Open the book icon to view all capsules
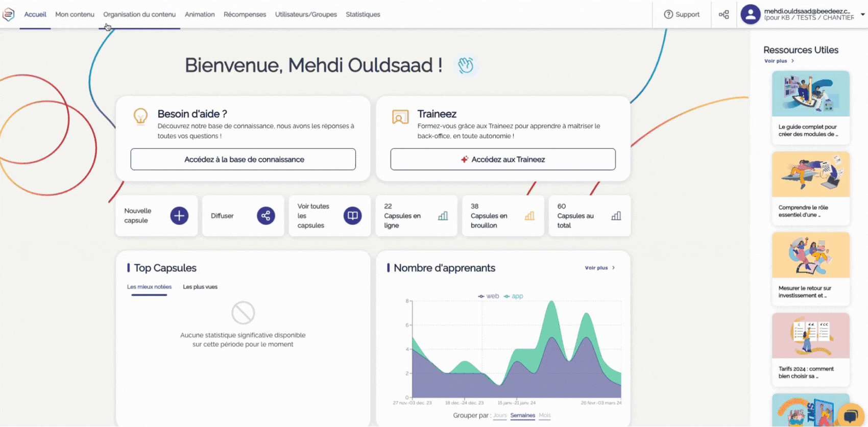Viewport: 868px width, 427px height. tap(352, 216)
